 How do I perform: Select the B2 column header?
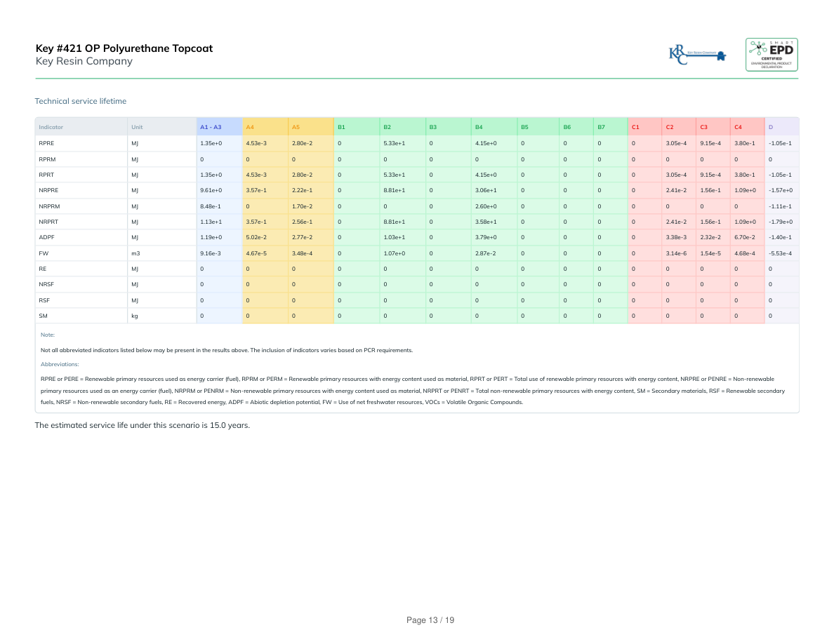[387, 127]
